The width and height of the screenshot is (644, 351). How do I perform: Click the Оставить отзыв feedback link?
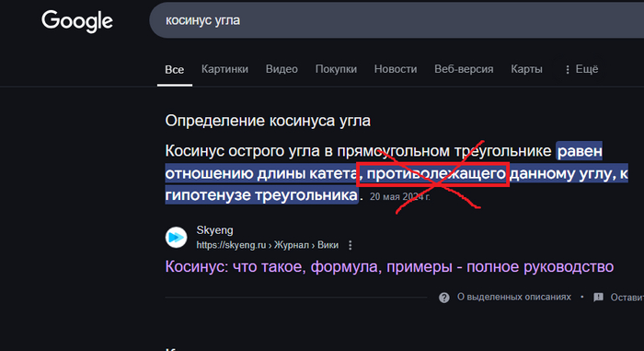627,297
